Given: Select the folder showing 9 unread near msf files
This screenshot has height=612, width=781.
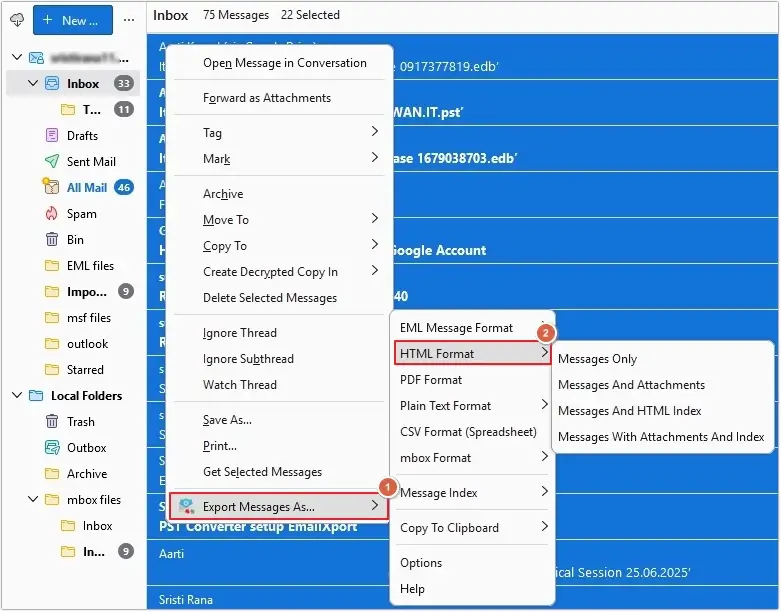Looking at the screenshot, I should point(89,292).
